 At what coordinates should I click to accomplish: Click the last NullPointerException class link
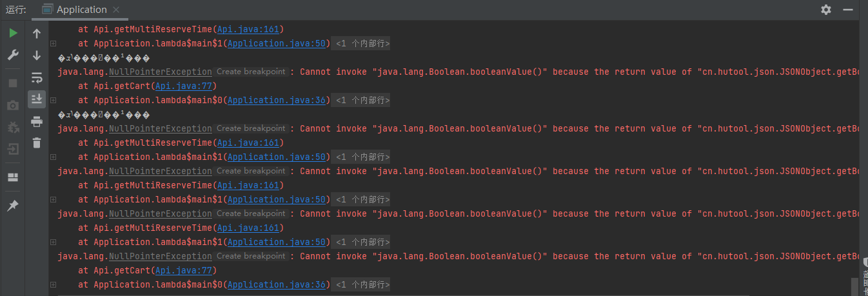coord(160,256)
